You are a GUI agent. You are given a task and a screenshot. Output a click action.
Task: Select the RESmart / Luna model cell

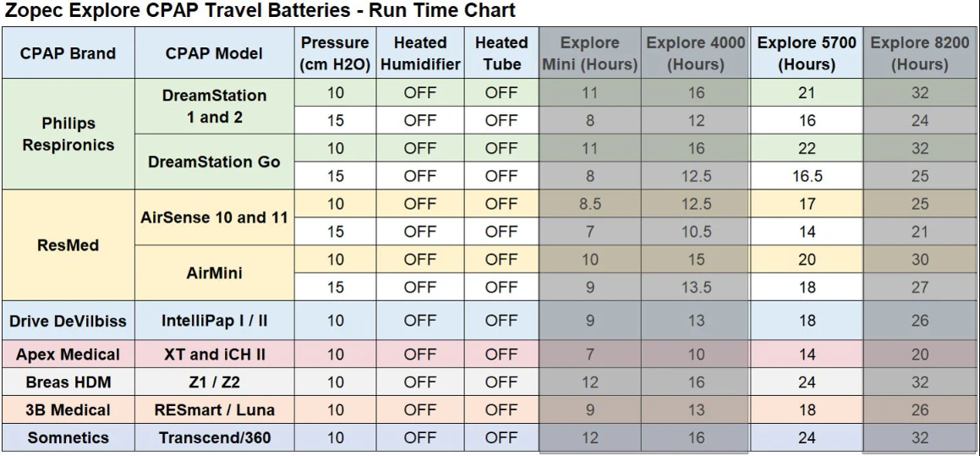click(214, 410)
